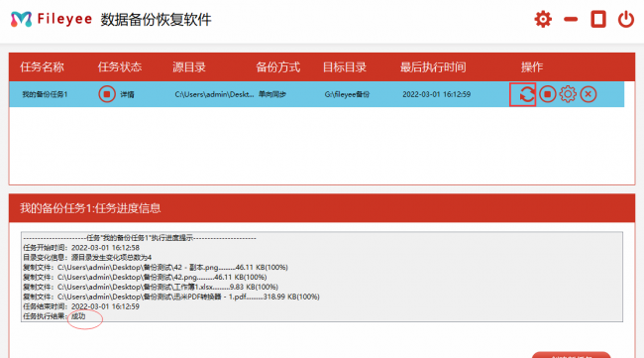Image resolution: width=644 pixels, height=358 pixels.
Task: Click the status stop icon under 任务状态
Action: tap(107, 94)
